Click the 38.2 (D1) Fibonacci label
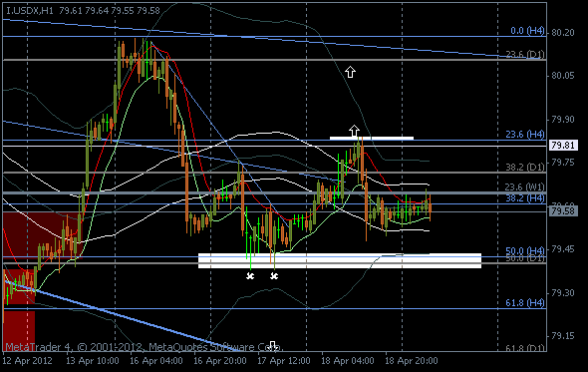This screenshot has width=588, height=372. (x=525, y=167)
